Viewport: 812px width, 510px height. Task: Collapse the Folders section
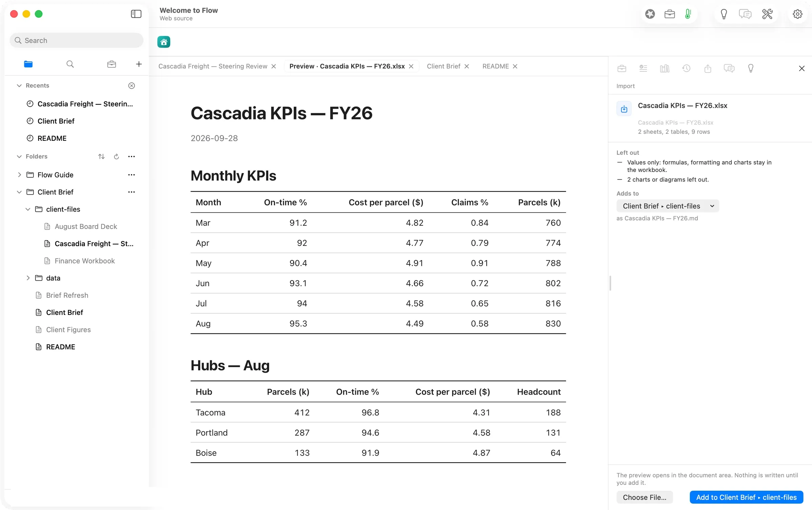tap(19, 156)
